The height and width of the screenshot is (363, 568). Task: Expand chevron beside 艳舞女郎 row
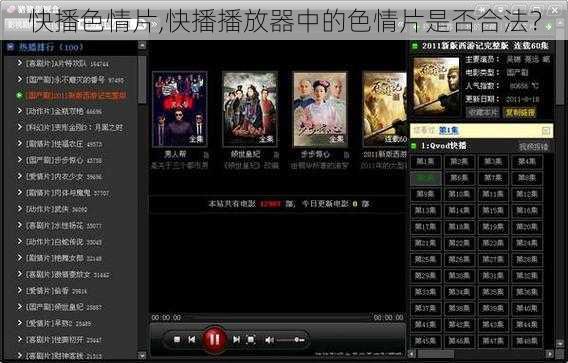(20, 258)
